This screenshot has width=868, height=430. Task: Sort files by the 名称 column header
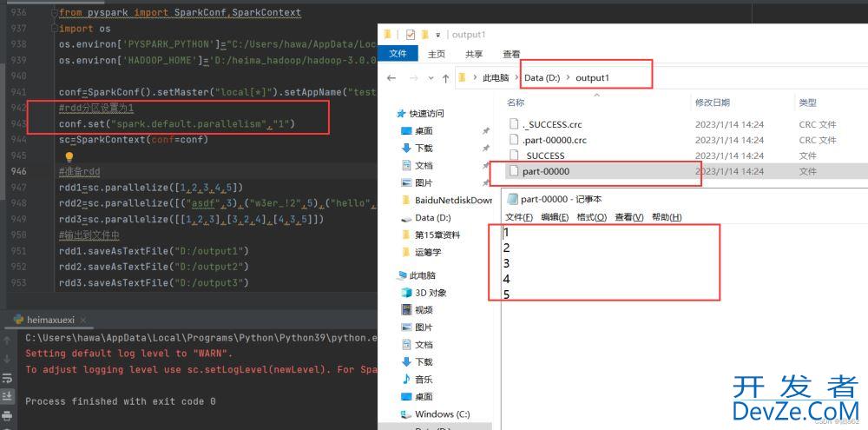pos(516,103)
